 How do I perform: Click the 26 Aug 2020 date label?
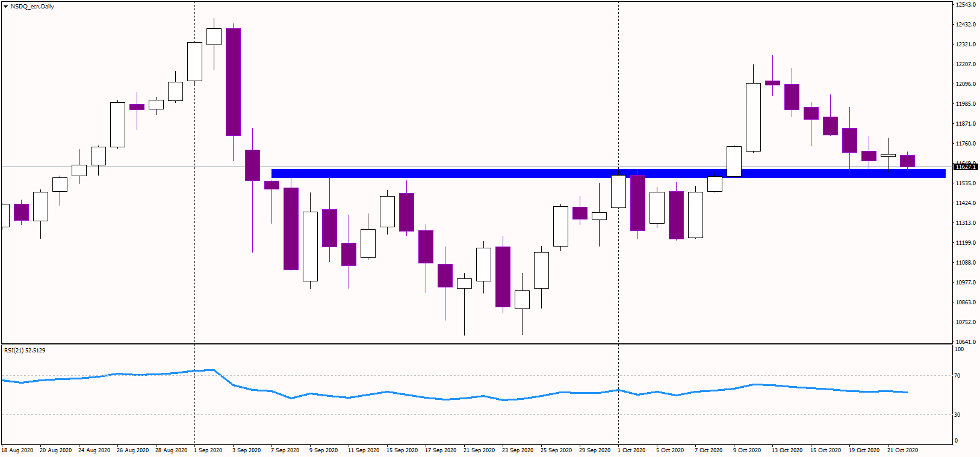point(133,450)
